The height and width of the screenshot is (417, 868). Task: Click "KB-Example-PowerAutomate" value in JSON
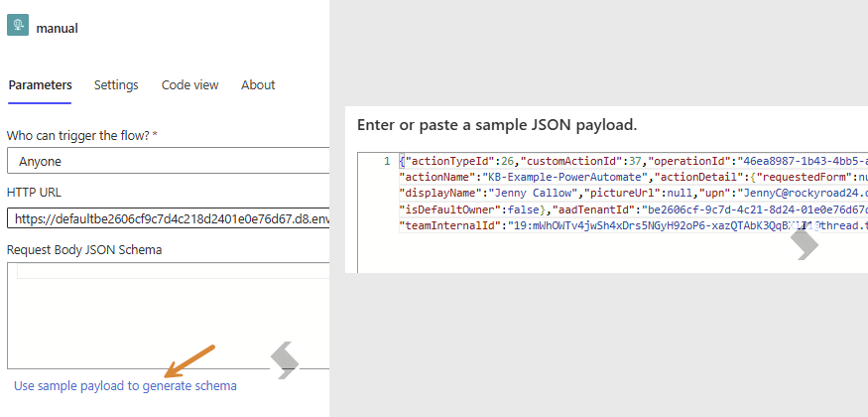pyautogui.click(x=564, y=177)
